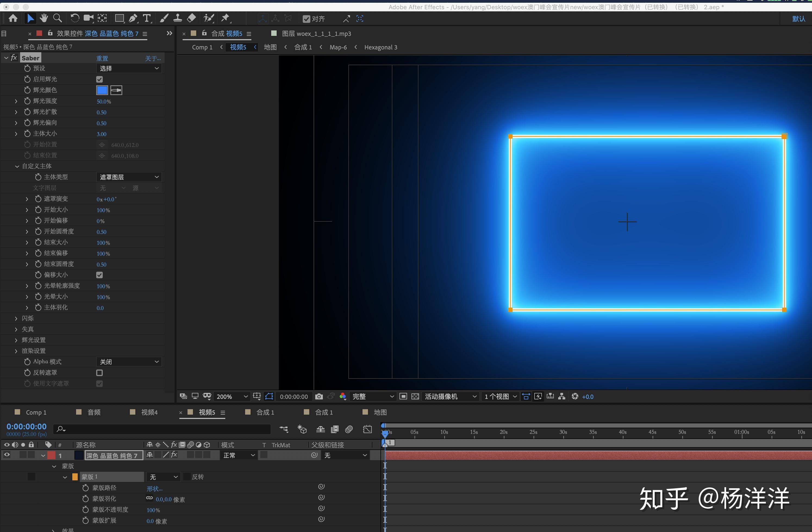Click 重置 to reset Saber
Image resolution: width=812 pixels, height=532 pixels.
[x=102, y=58]
